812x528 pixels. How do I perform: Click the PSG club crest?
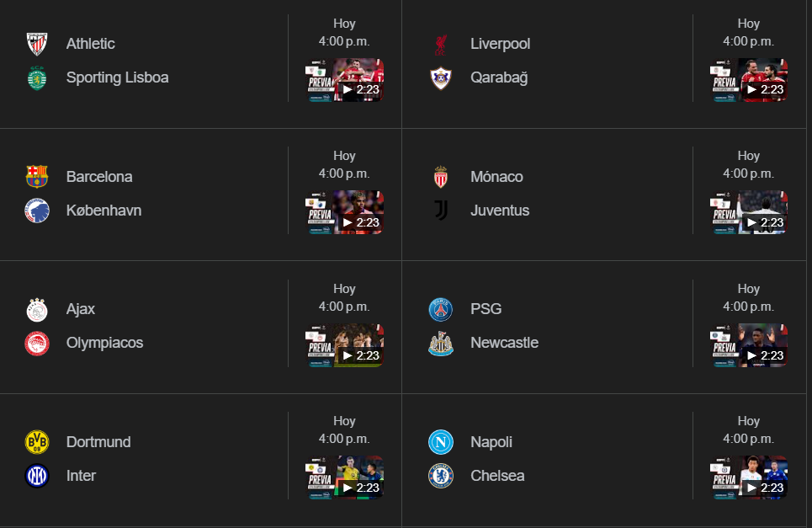[441, 309]
